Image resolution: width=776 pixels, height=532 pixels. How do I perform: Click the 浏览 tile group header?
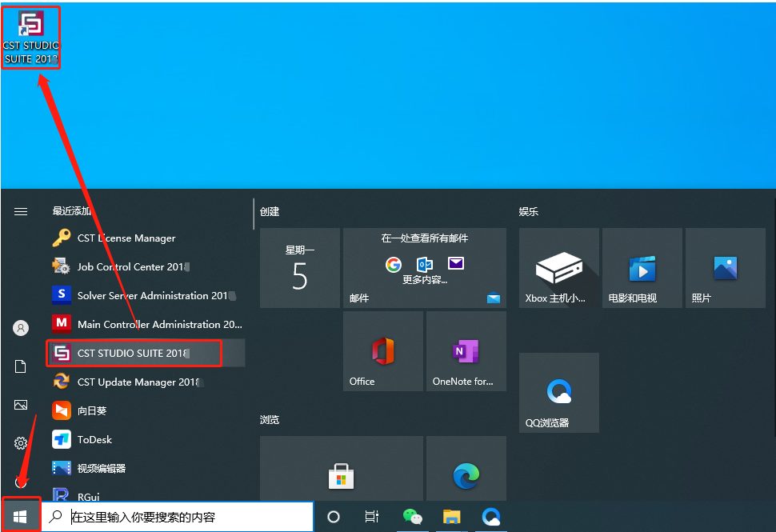click(270, 420)
